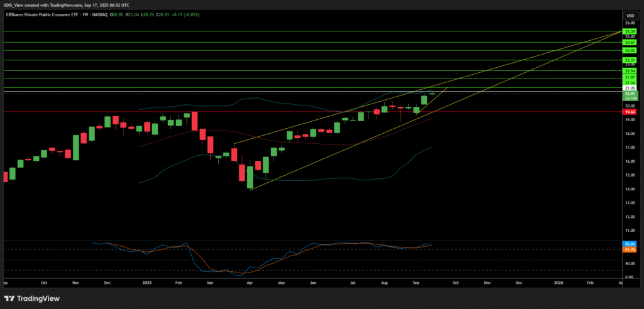Screen dimensions: 644x309
Task: Select the blue 95.91 oscillator value label
Action: click(x=630, y=244)
